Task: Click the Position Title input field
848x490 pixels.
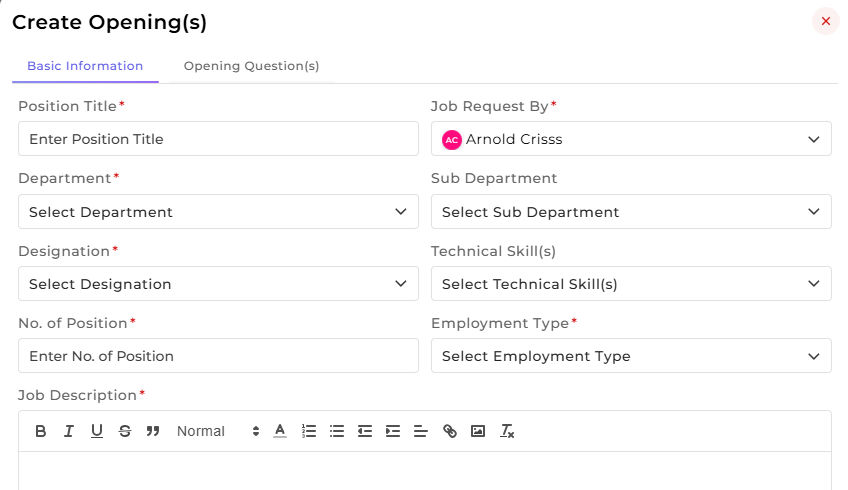Action: (x=218, y=139)
